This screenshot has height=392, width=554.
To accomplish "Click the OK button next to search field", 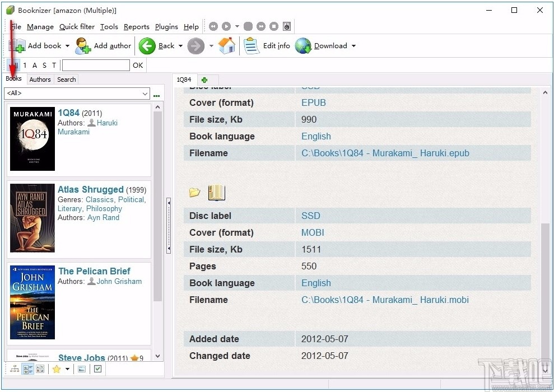I will pos(138,66).
